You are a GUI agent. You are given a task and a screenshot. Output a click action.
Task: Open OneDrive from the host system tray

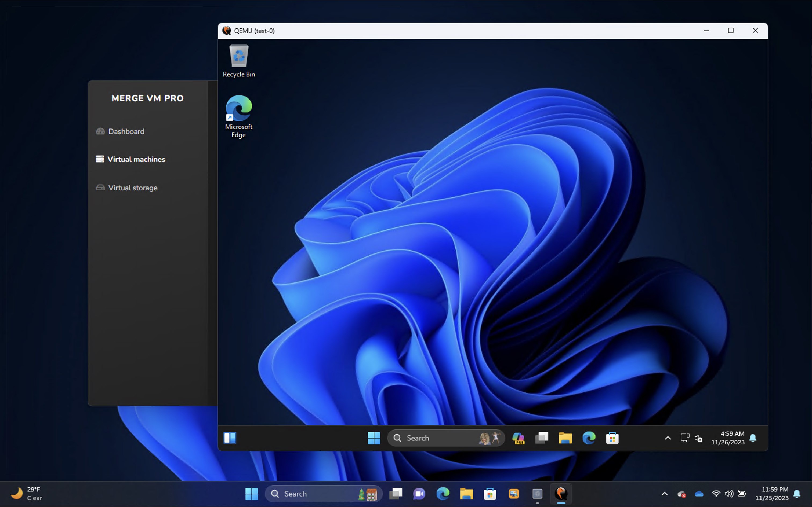(699, 493)
